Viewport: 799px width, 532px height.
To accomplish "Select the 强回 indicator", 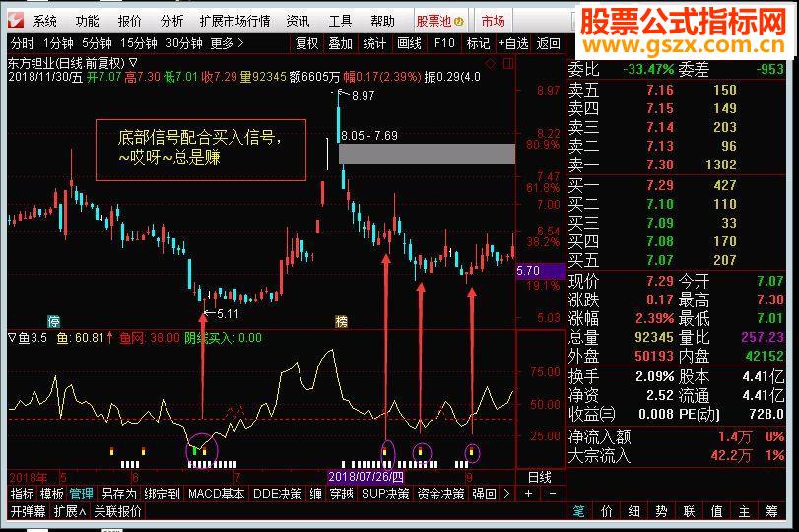I will tap(484, 494).
